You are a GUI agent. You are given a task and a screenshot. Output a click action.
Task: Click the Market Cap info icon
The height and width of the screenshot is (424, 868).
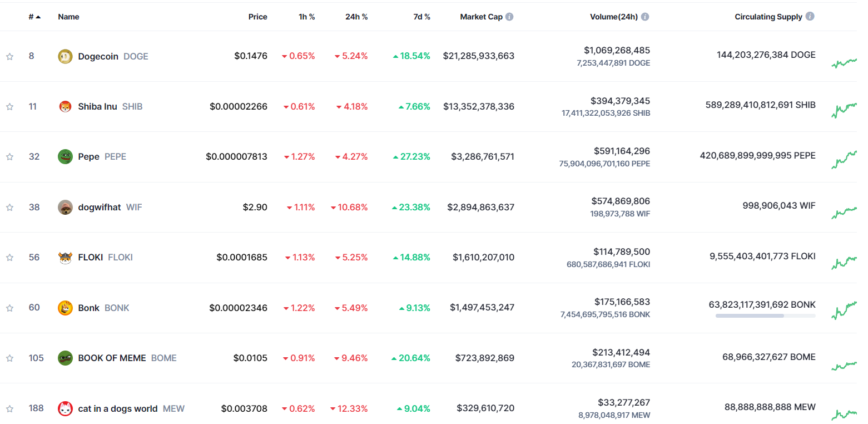pos(509,17)
